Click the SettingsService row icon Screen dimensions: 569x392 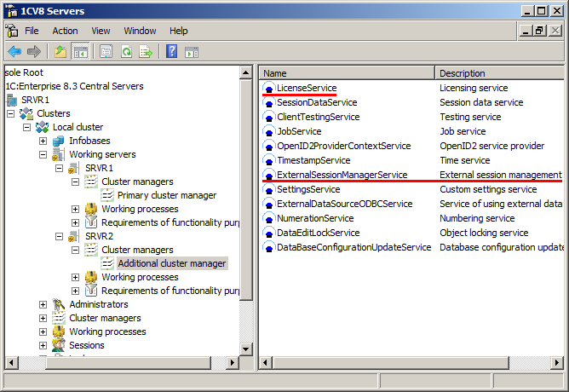tap(269, 190)
